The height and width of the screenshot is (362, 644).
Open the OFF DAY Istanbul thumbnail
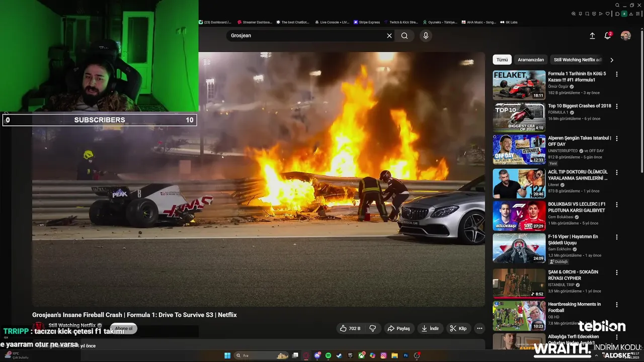pyautogui.click(x=519, y=149)
